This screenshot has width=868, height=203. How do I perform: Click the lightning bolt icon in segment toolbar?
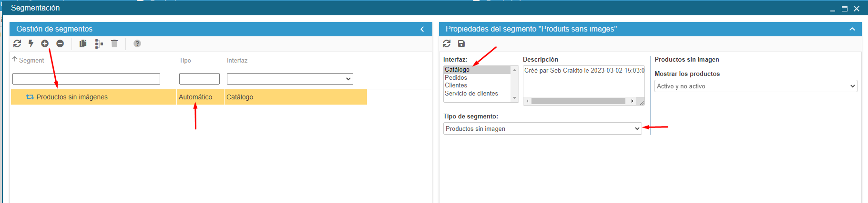pos(31,43)
